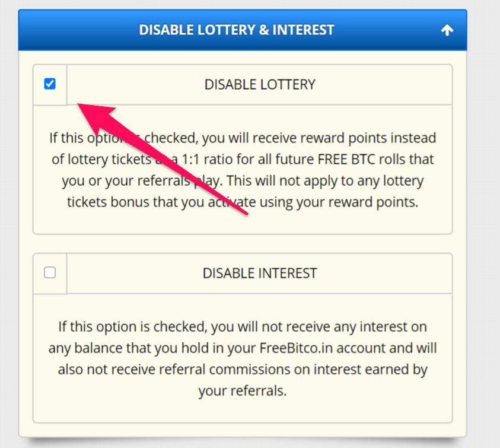Click the "your referrals." final line of the interest text
This screenshot has width=500, height=448.
242,391
